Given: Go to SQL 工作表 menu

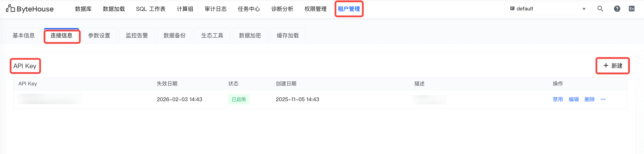Looking at the screenshot, I should (151, 9).
